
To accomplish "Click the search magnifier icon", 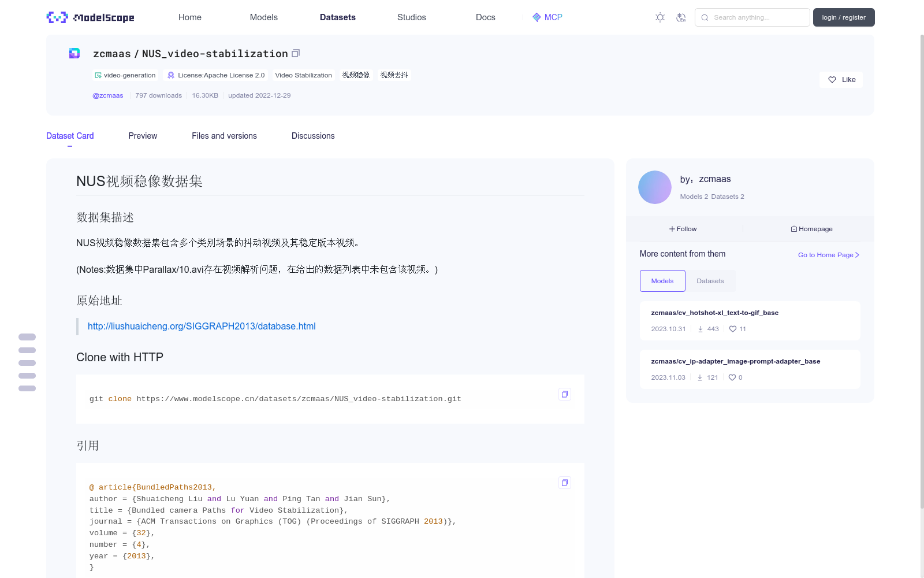I will tap(705, 17).
